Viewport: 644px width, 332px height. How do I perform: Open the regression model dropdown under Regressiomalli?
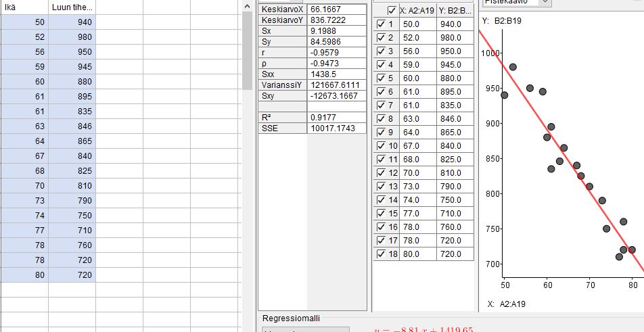[x=305, y=329]
